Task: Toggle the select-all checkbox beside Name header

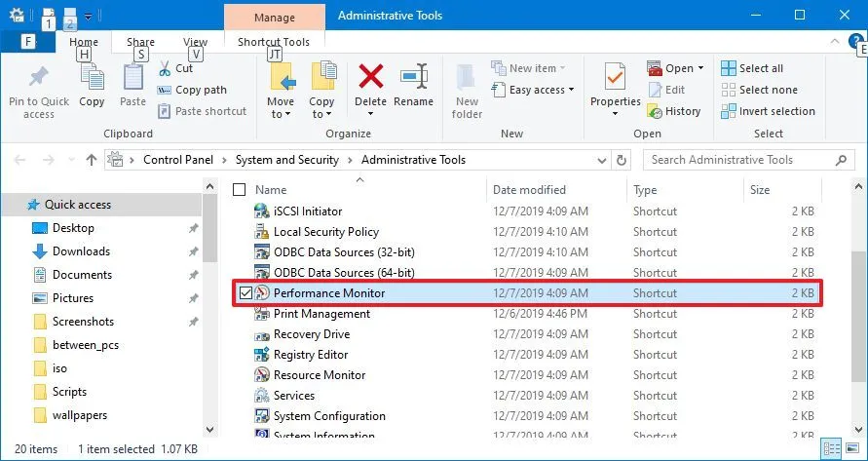Action: (x=240, y=190)
